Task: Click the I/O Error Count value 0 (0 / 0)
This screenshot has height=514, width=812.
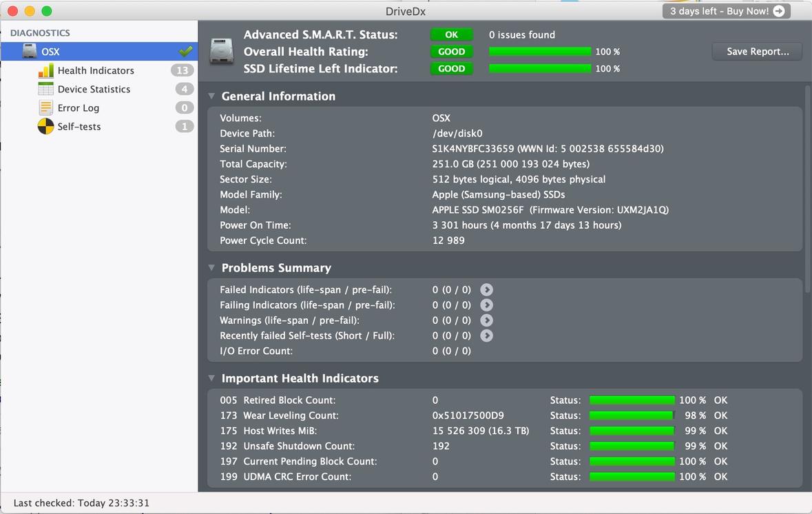Action: pyautogui.click(x=452, y=351)
